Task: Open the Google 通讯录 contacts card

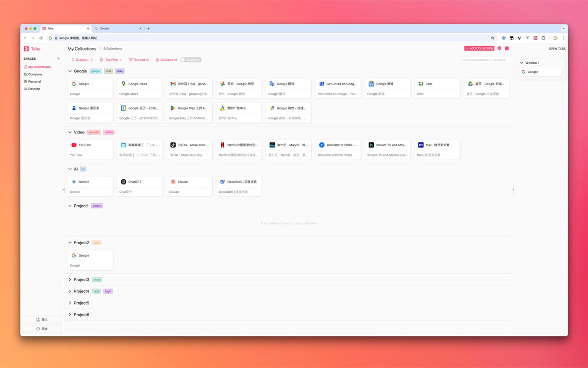Action: tap(90, 113)
